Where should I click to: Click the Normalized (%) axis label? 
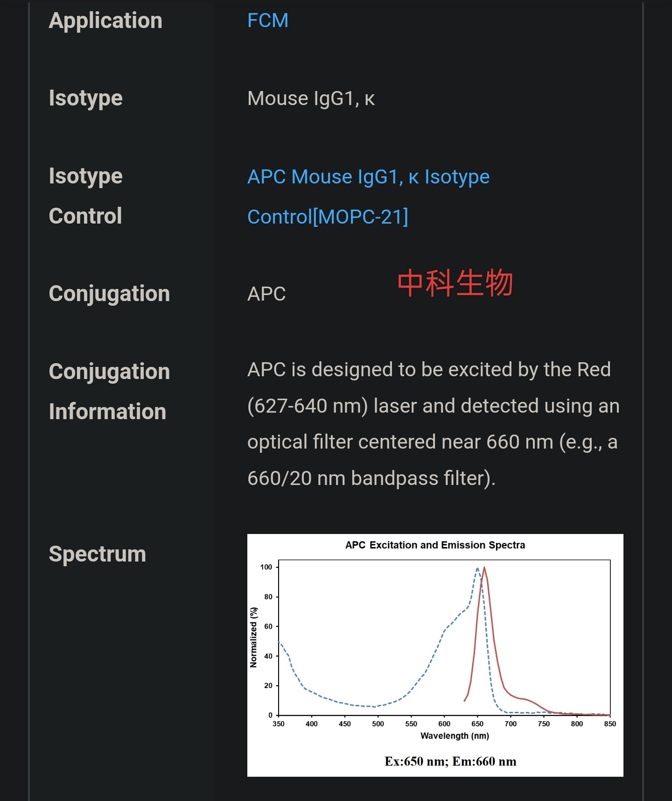pyautogui.click(x=253, y=637)
